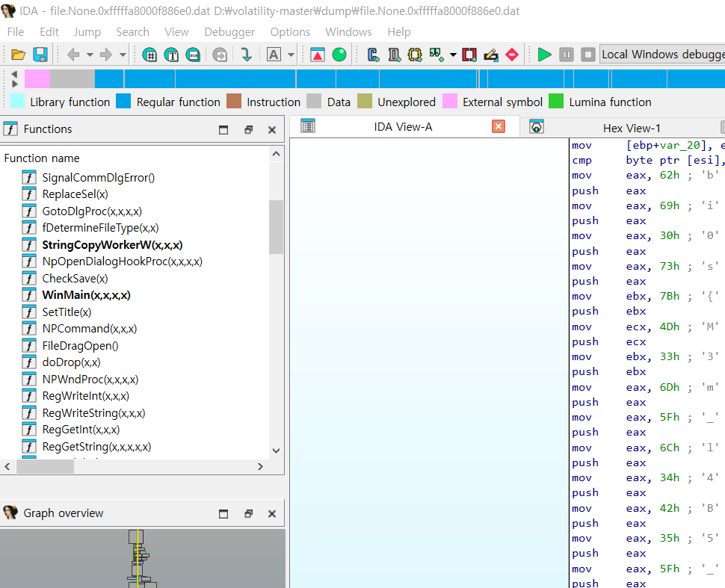Open the View menu
Screen dimensions: 725x588
176,32
